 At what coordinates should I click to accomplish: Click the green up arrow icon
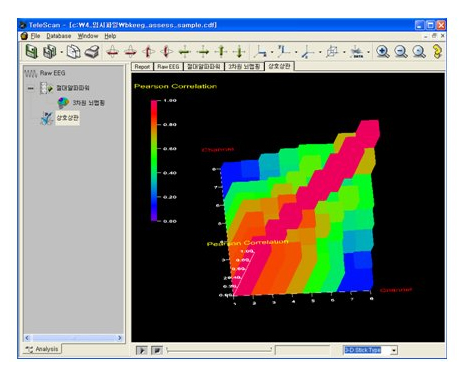221,52
